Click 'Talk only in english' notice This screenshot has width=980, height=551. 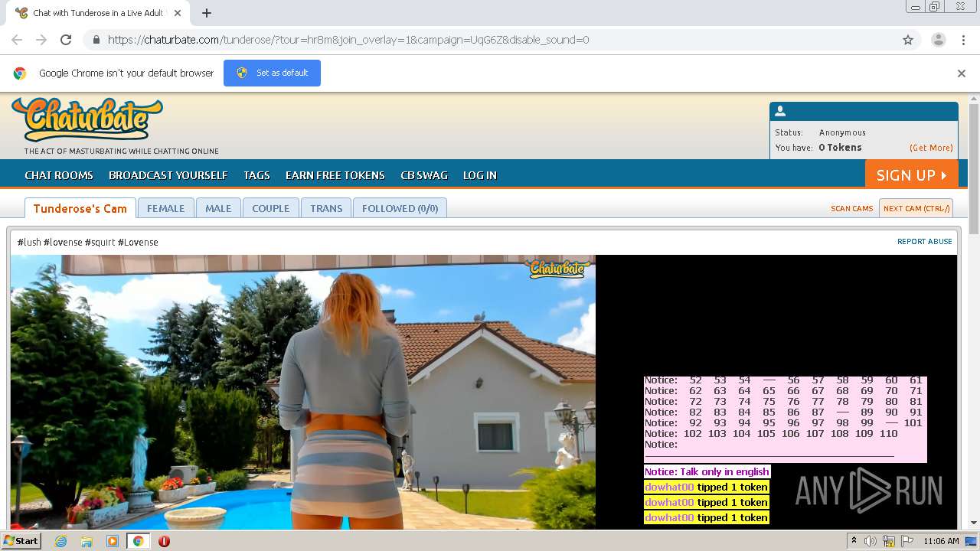707,472
